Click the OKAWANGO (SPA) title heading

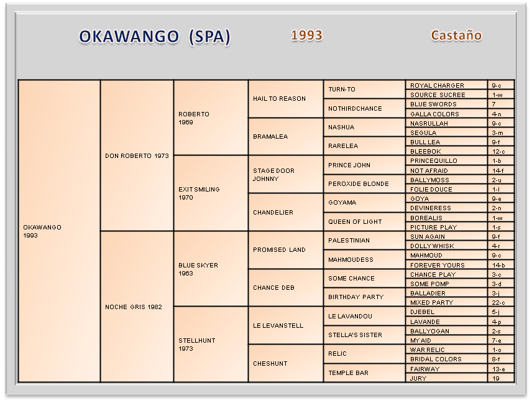pyautogui.click(x=155, y=37)
